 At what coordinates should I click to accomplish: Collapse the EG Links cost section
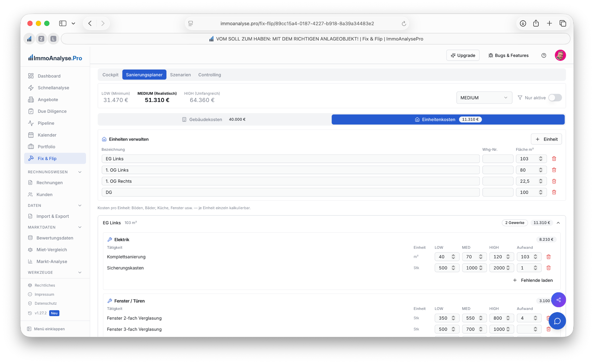[558, 223]
